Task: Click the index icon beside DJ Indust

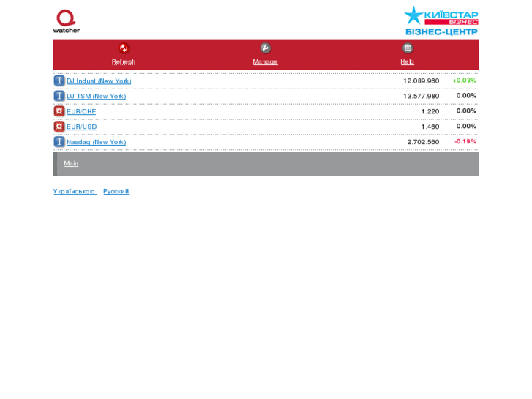Action: (59, 81)
